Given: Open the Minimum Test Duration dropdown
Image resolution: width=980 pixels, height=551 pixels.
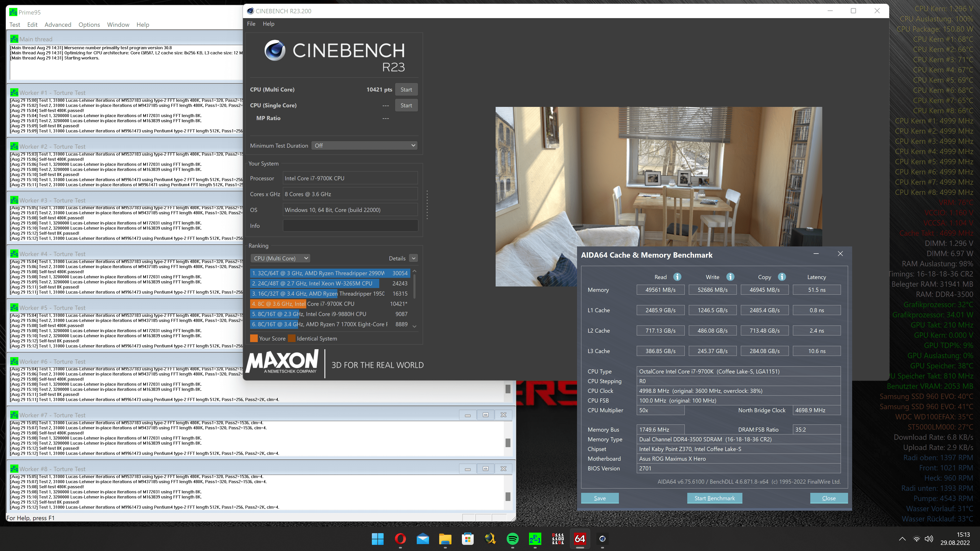Looking at the screenshot, I should point(364,146).
